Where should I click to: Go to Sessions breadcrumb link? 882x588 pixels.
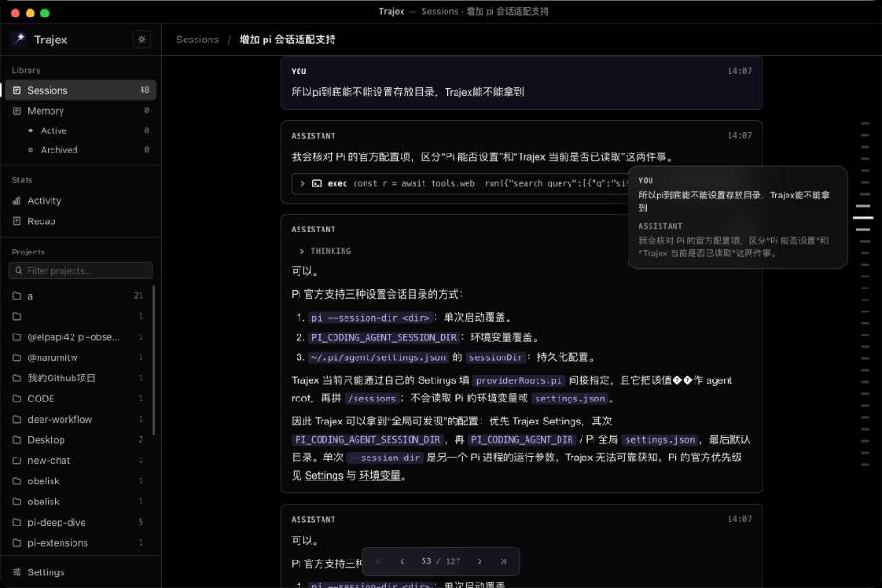point(198,40)
